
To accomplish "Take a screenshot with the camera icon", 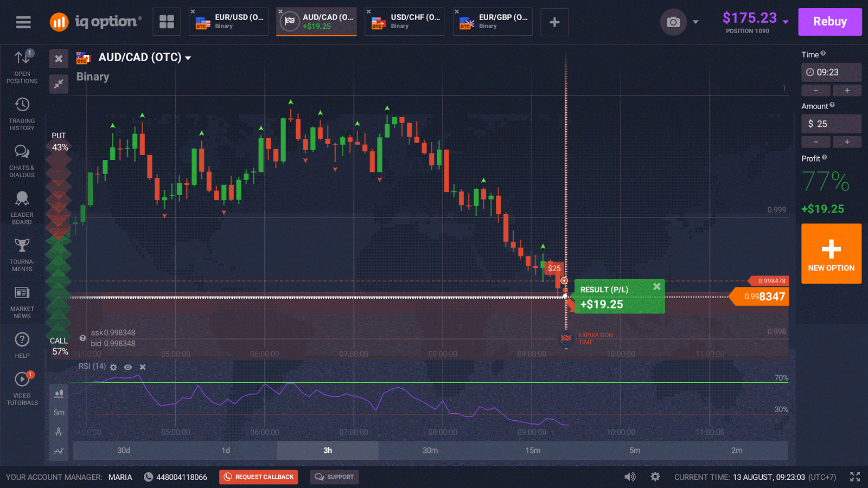I will click(x=673, y=22).
